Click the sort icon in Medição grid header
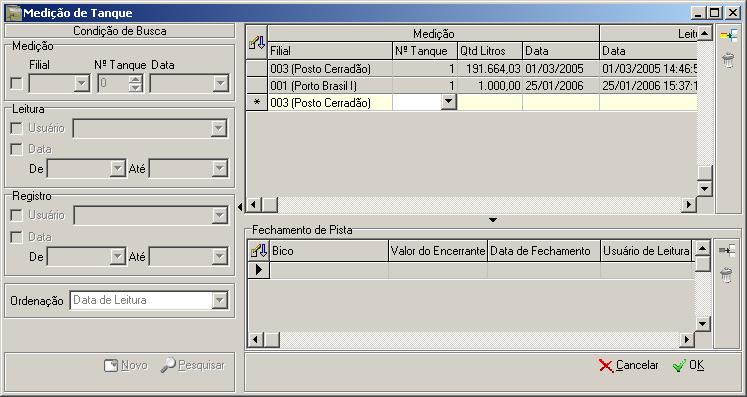 point(257,42)
